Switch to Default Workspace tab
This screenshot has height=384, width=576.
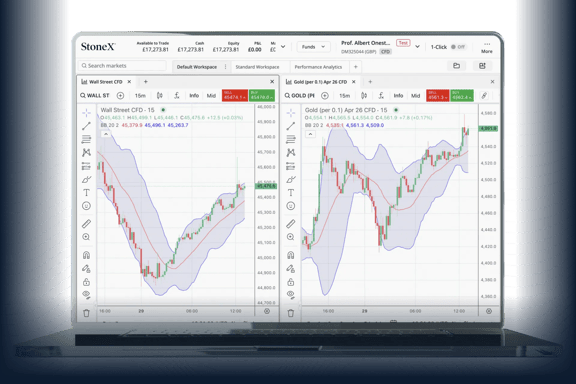(197, 67)
